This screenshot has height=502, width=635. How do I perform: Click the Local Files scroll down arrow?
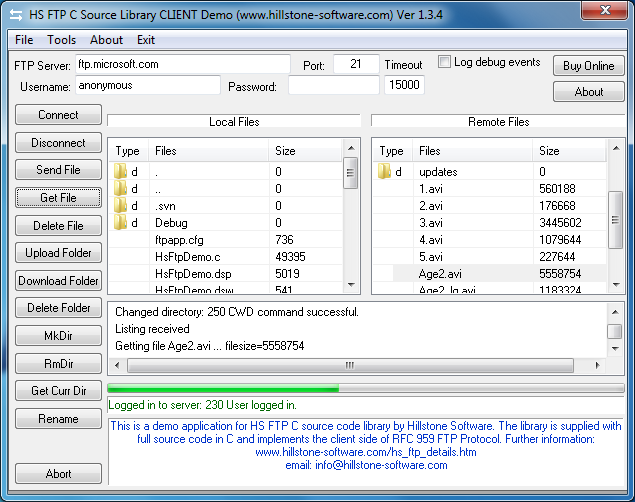point(351,285)
